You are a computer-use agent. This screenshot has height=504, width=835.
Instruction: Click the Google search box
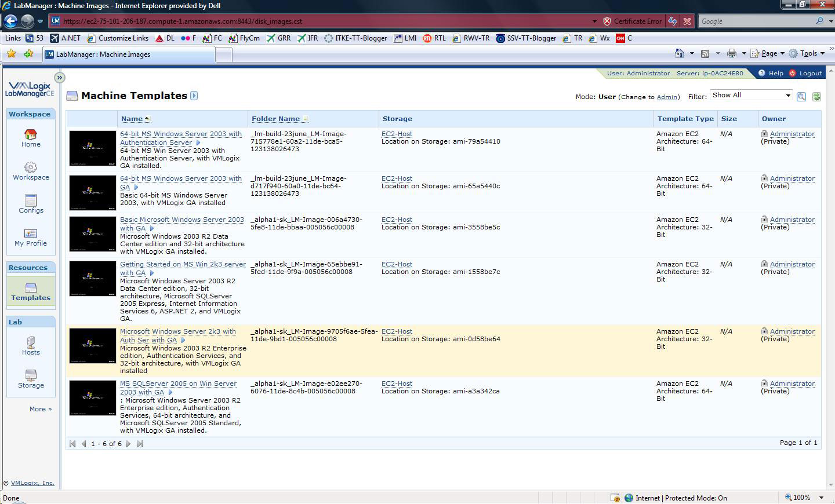[x=756, y=21]
